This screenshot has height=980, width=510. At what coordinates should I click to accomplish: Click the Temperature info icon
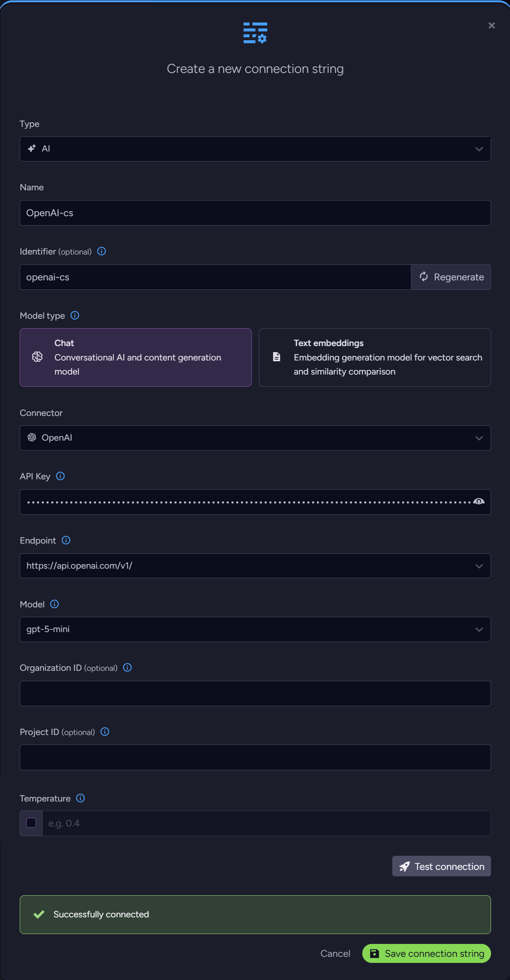[x=81, y=798]
